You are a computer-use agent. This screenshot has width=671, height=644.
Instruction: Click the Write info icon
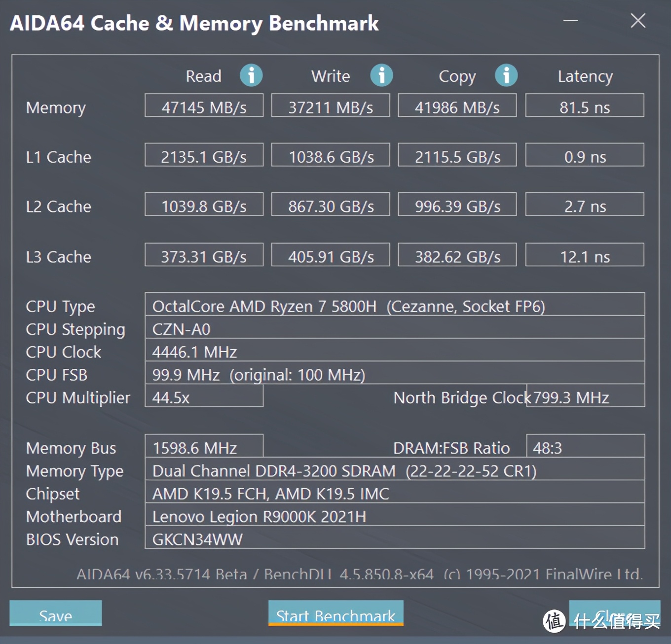point(381,75)
